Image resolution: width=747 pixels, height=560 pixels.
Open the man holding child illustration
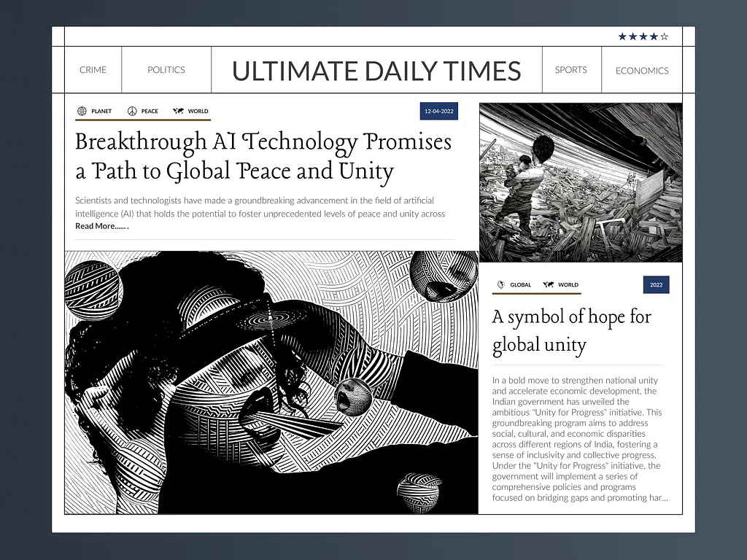581,182
